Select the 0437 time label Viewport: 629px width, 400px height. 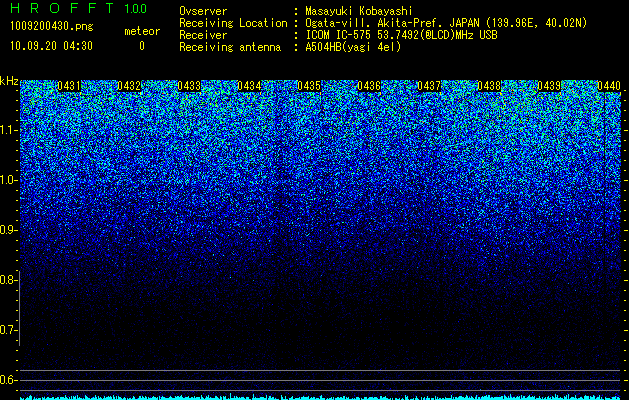[429, 86]
